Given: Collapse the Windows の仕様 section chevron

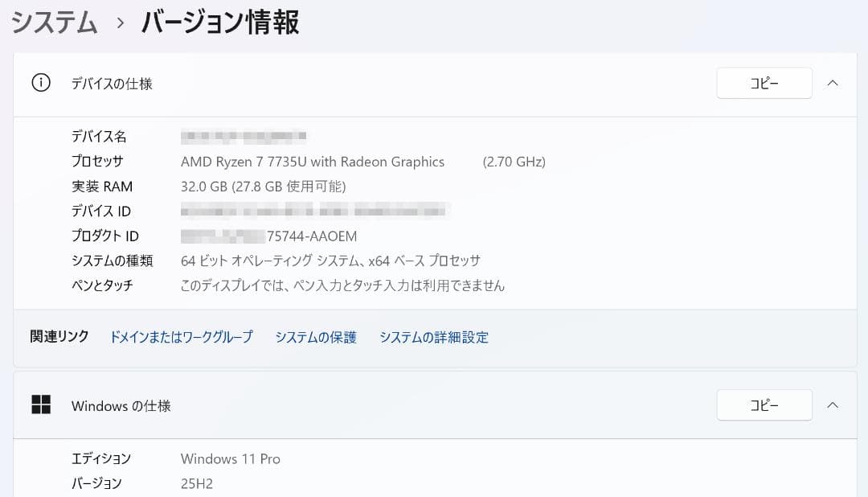Looking at the screenshot, I should pos(833,405).
